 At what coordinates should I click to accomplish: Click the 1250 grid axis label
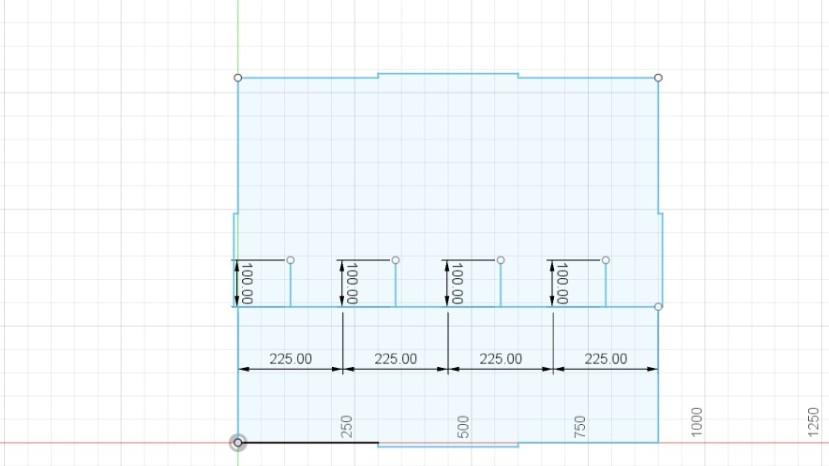pyautogui.click(x=814, y=422)
